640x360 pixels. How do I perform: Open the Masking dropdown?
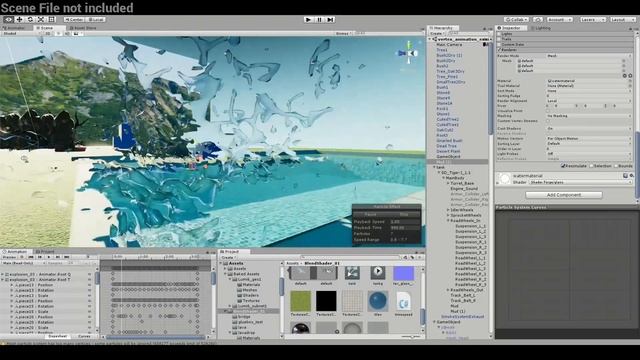(589, 116)
